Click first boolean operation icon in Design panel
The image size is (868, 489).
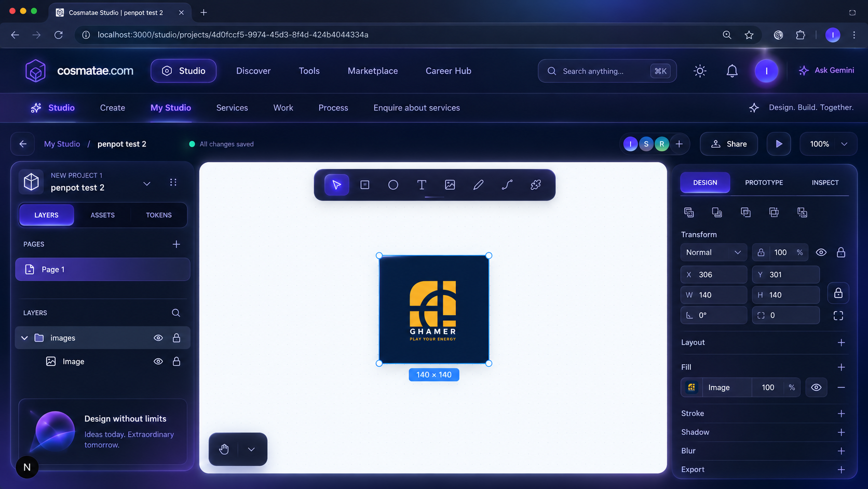click(689, 212)
